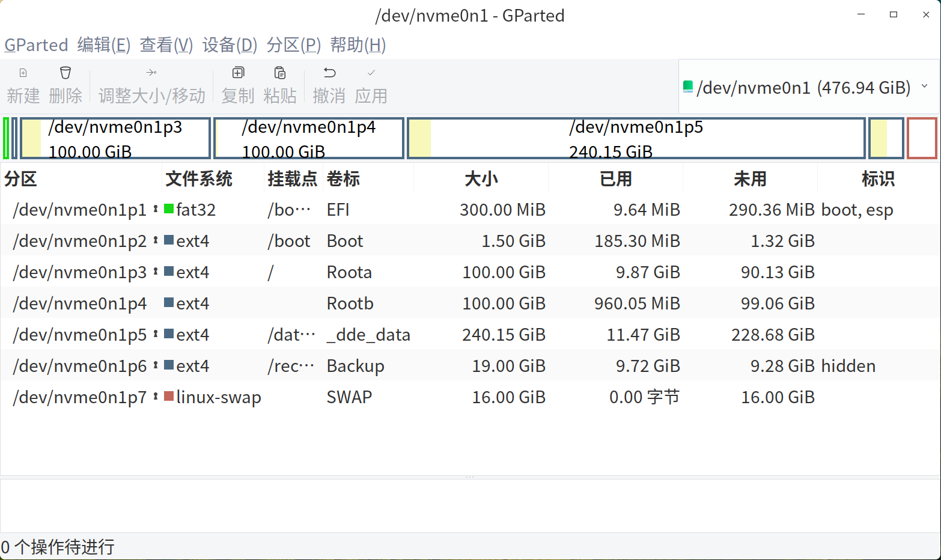Click the /dev/nvme0n1p6 partition name in the table
This screenshot has width=941, height=560.
[x=79, y=366]
